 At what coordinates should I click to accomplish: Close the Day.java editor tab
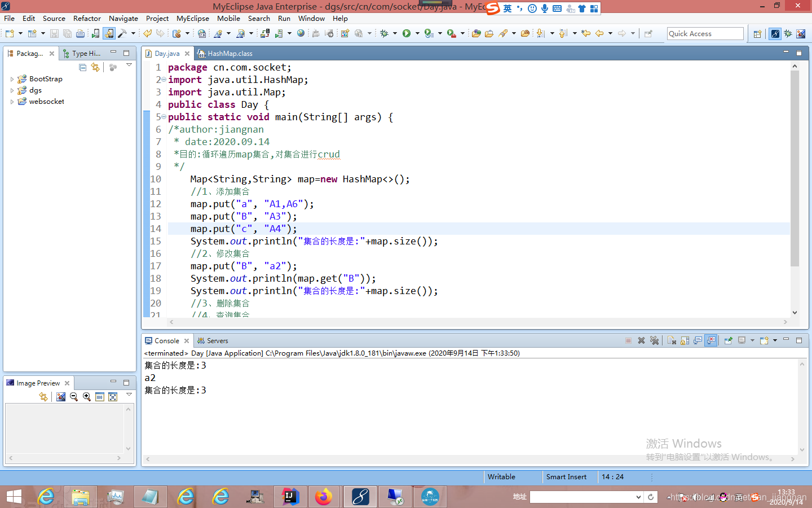pyautogui.click(x=187, y=54)
